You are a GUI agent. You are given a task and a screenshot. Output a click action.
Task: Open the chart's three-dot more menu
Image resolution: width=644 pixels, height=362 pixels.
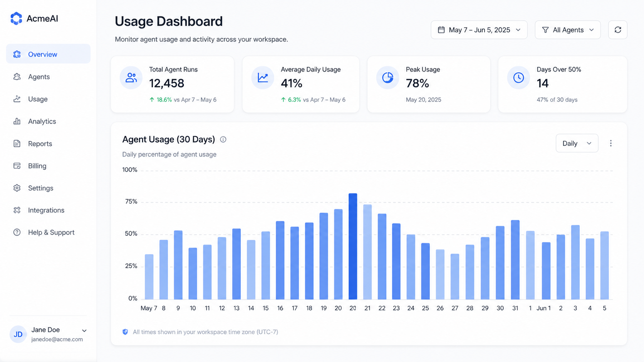tap(611, 143)
